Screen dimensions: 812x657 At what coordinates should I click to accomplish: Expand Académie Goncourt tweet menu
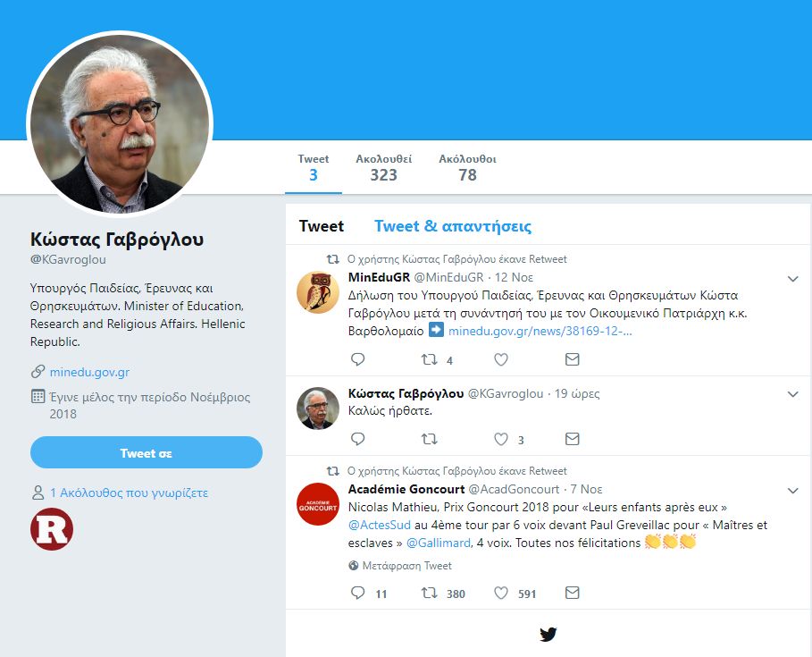(792, 491)
